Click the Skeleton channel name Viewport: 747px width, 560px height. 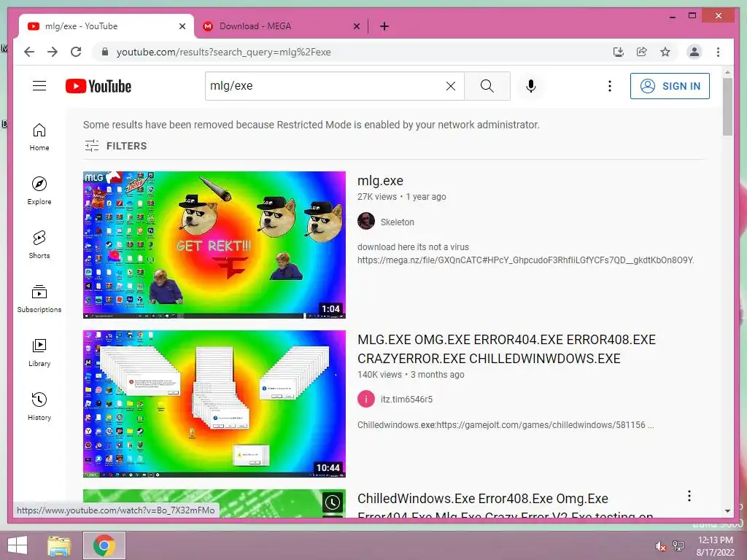(398, 222)
